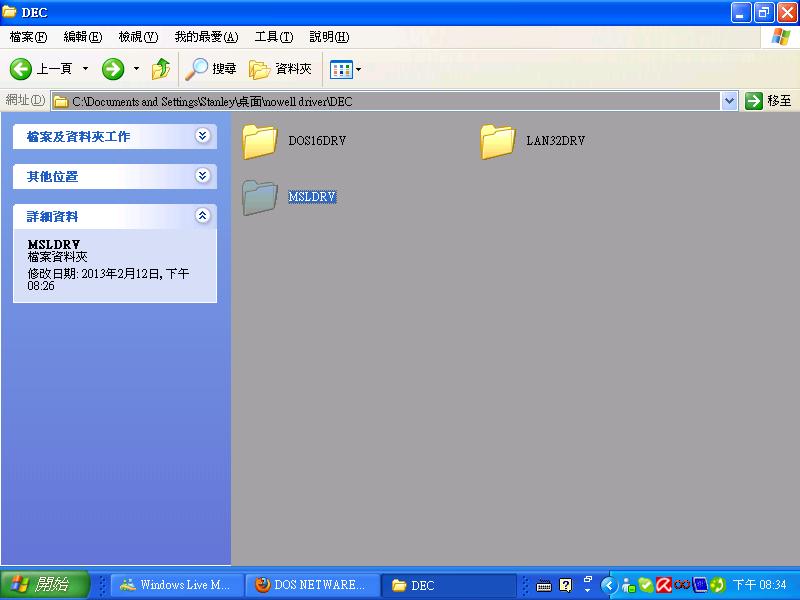
Task: Collapse the 詳細資料 panel chevron
Action: pyautogui.click(x=203, y=216)
